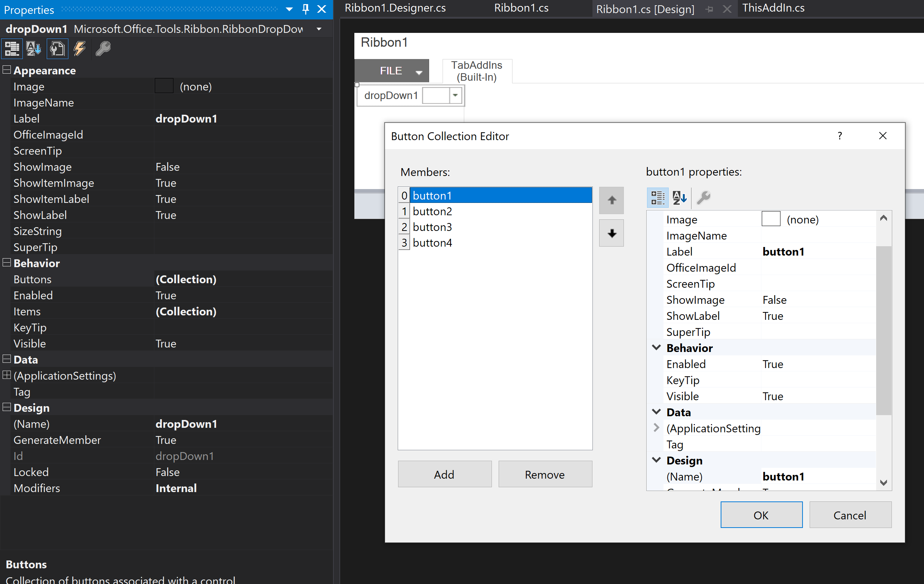
Task: Expand (ApplicationSettings) in Properties panel
Action: [6, 375]
